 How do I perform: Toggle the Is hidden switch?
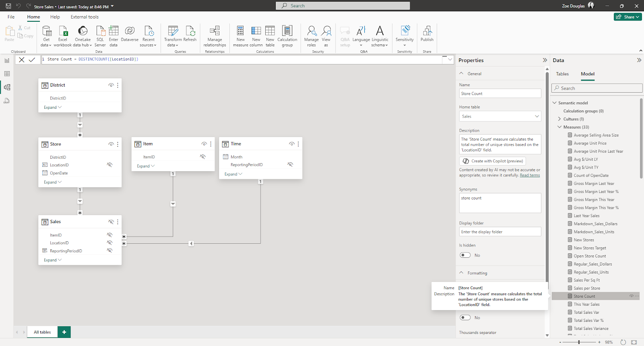coord(465,255)
